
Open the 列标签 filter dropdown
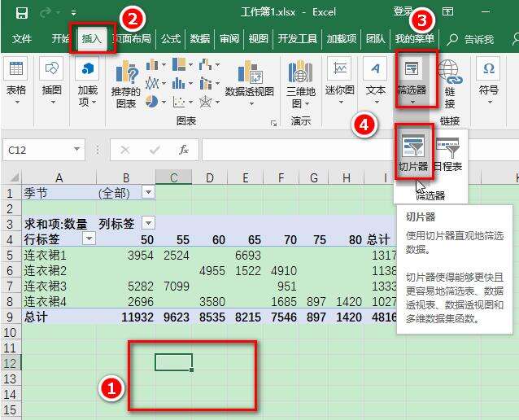coord(148,223)
